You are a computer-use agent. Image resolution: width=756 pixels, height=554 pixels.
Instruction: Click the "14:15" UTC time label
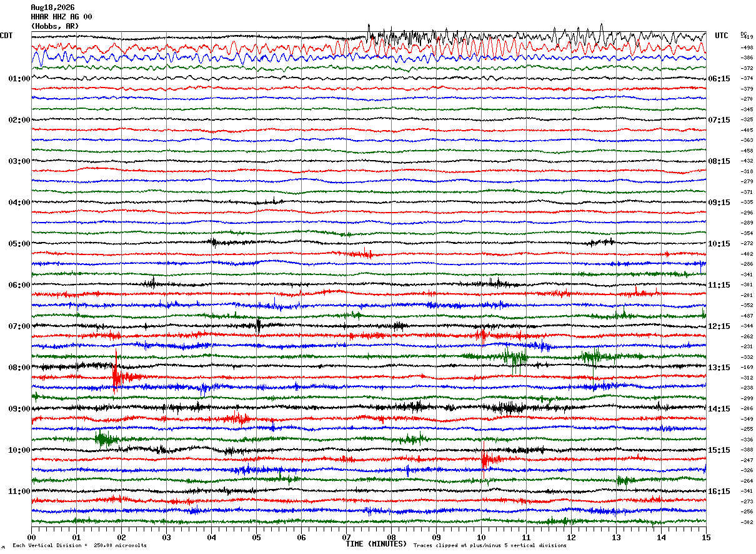click(719, 409)
